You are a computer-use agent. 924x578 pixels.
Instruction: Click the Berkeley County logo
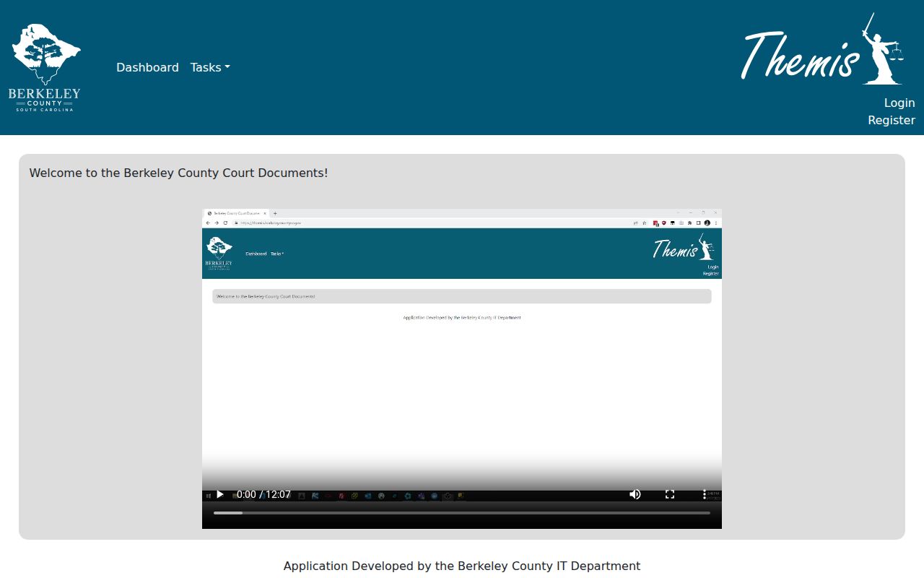pos(45,67)
